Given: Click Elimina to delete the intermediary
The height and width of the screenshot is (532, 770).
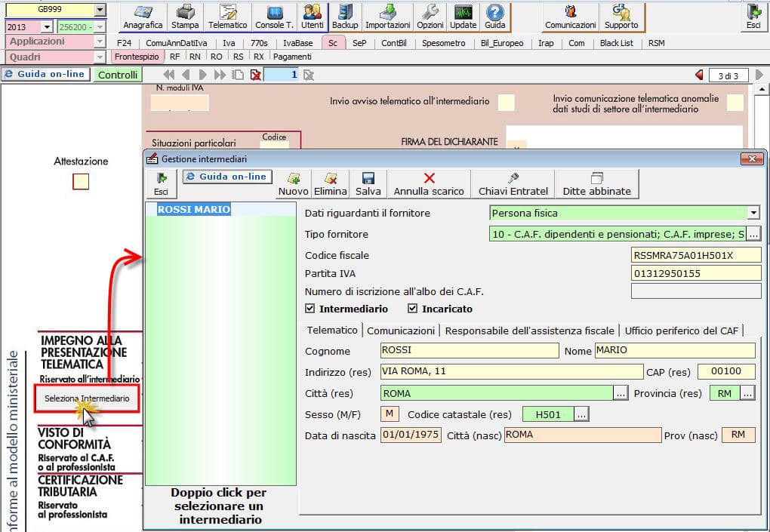Looking at the screenshot, I should click(x=330, y=183).
